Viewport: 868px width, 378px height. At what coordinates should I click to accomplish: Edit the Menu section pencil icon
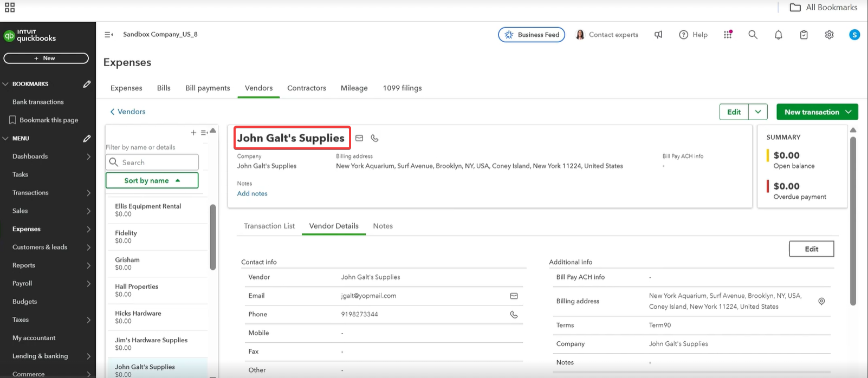click(x=87, y=139)
